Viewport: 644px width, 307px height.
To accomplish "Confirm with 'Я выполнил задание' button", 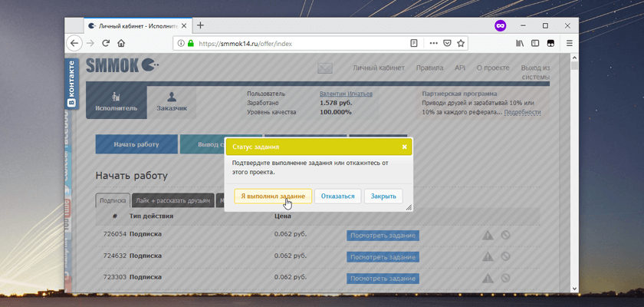I will tap(273, 196).
